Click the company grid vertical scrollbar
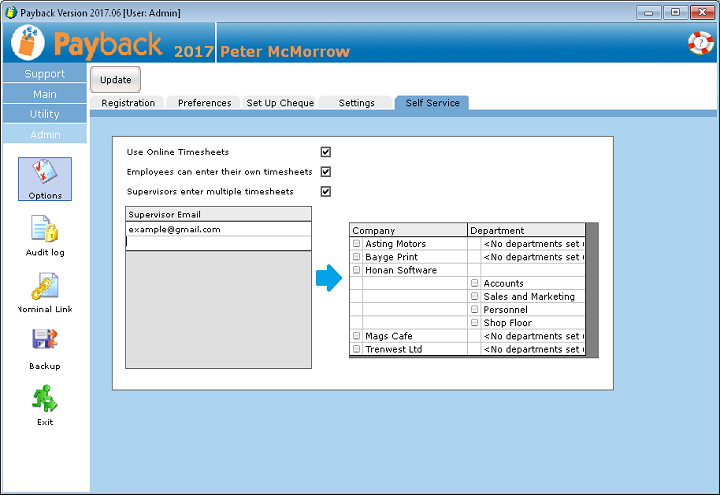The image size is (720, 495). click(591, 290)
